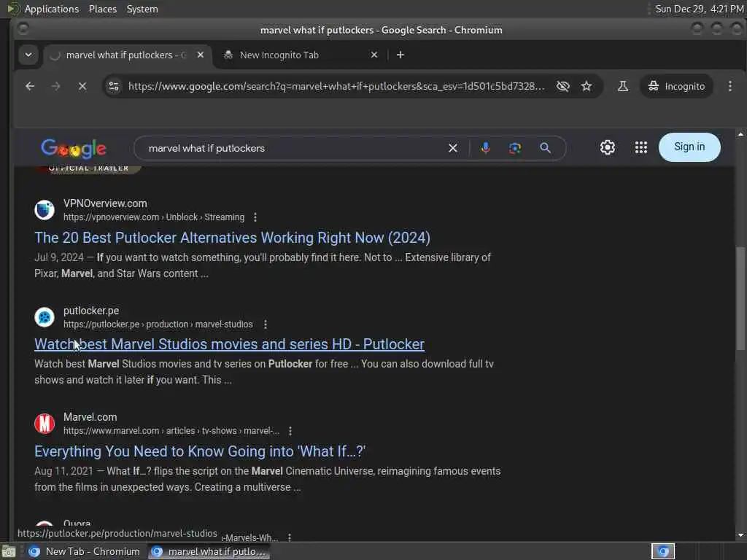The height and width of the screenshot is (560, 747).
Task: Open putlocker.pe result options menu
Action: pyautogui.click(x=266, y=324)
